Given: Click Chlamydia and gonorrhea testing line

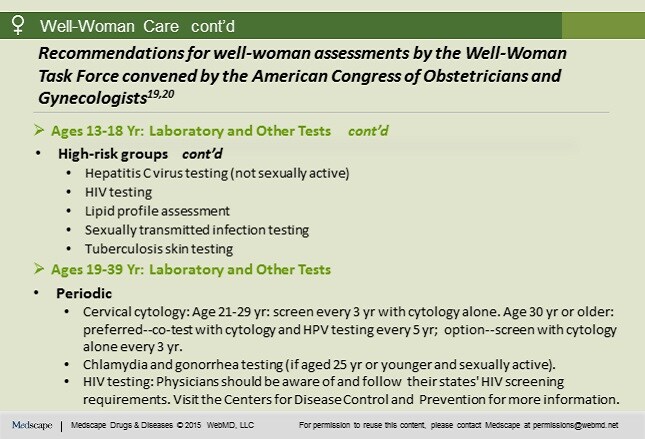Looking at the screenshot, I should 319,365.
